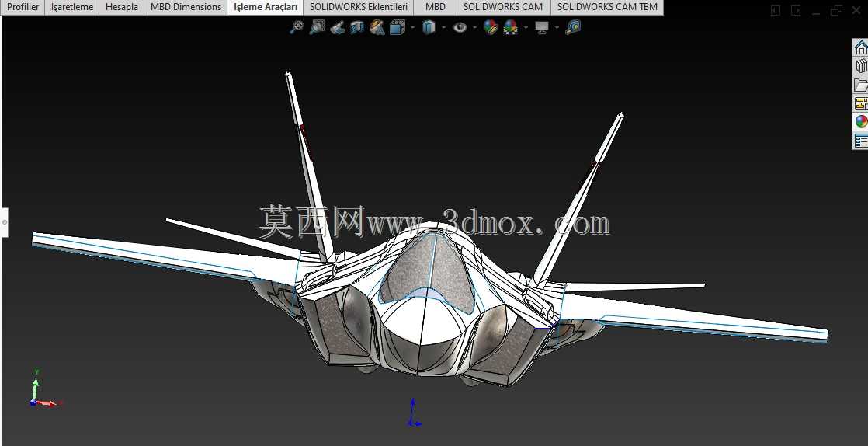
Task: Expand the View Orientation dropdown arrow
Action: point(412,27)
